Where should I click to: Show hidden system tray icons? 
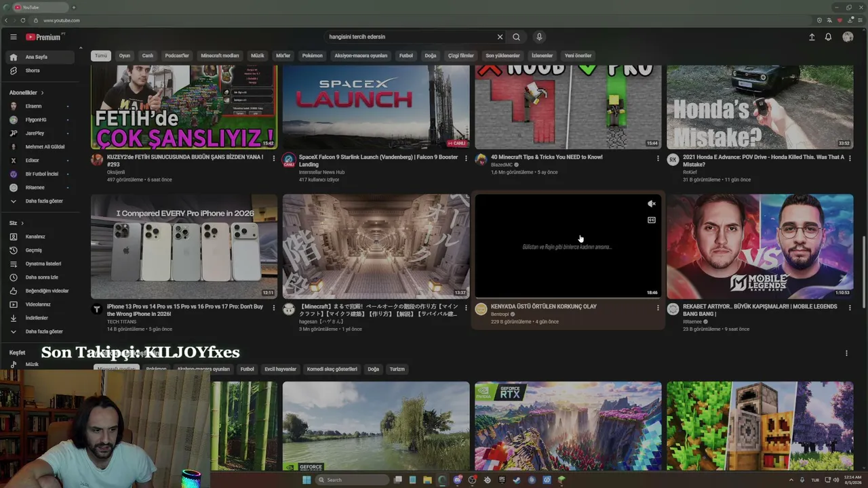tap(791, 480)
